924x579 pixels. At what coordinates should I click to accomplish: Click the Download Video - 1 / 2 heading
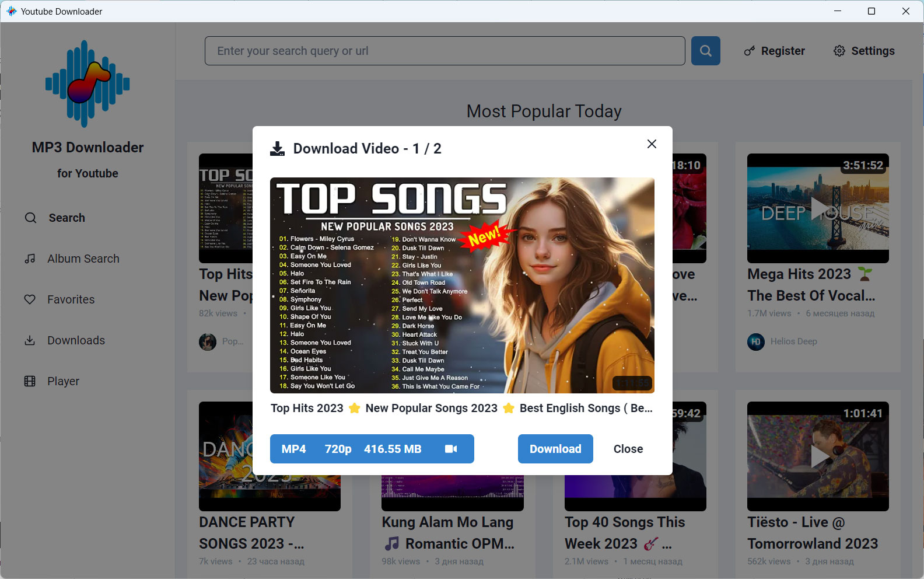[367, 149]
